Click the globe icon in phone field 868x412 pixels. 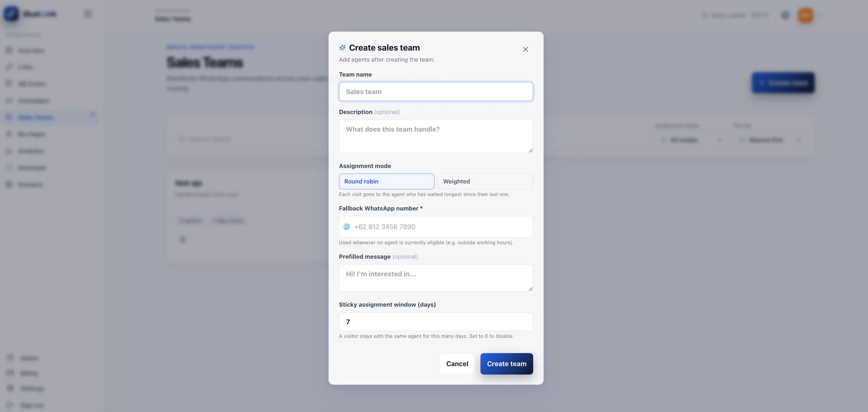click(x=346, y=227)
